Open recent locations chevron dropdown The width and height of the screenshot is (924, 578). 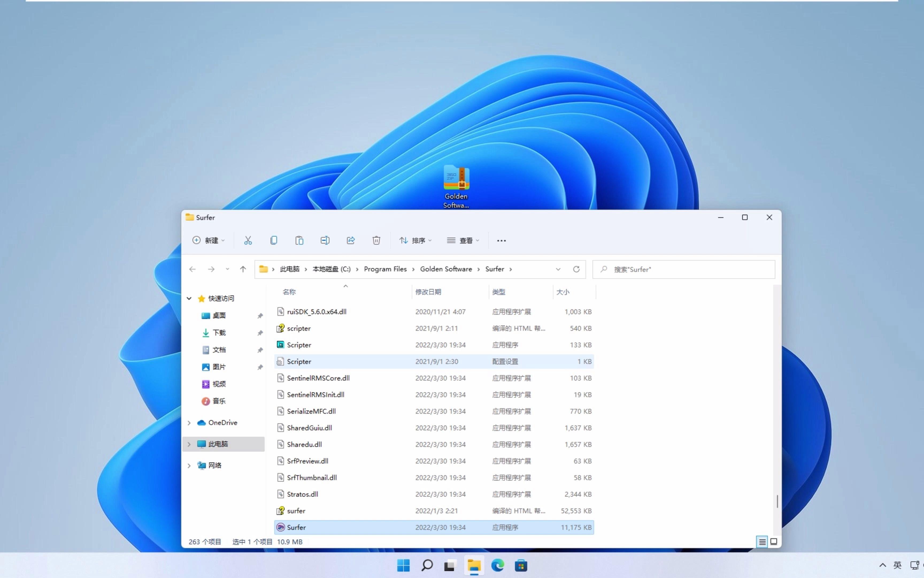pos(228,269)
